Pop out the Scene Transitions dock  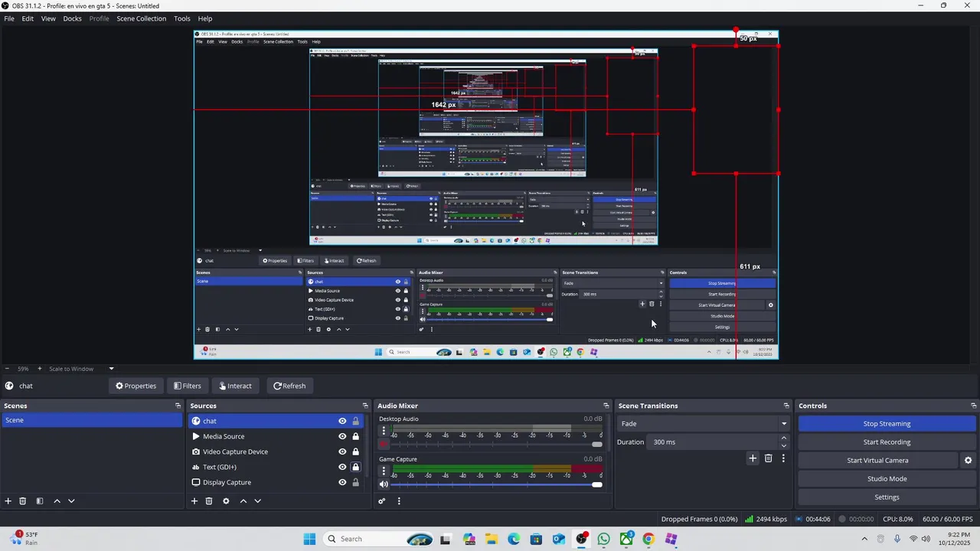(786, 406)
